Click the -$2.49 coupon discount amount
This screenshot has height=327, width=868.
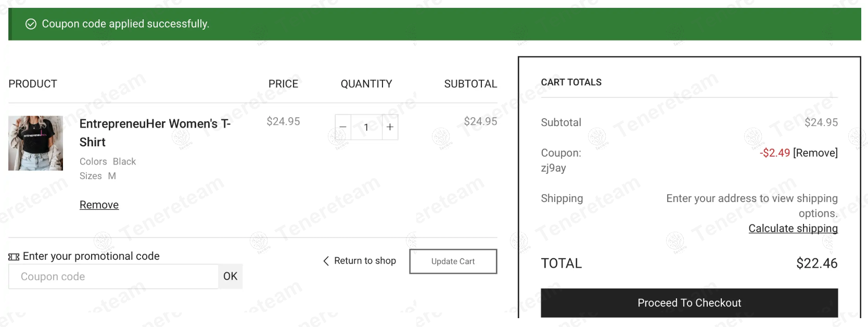click(x=775, y=153)
